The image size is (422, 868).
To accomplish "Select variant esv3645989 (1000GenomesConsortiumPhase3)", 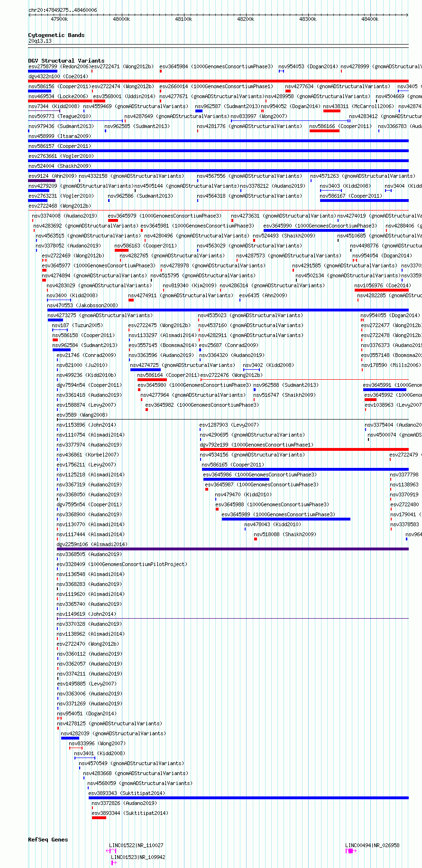I will pyautogui.click(x=278, y=514).
